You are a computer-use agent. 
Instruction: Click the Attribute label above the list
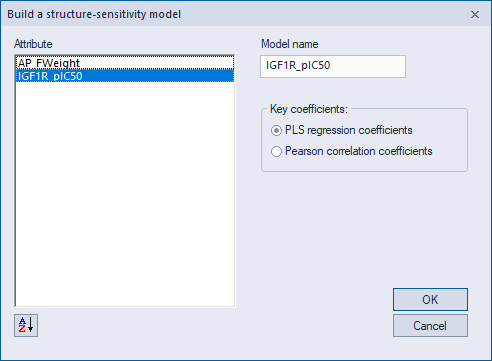[33, 44]
